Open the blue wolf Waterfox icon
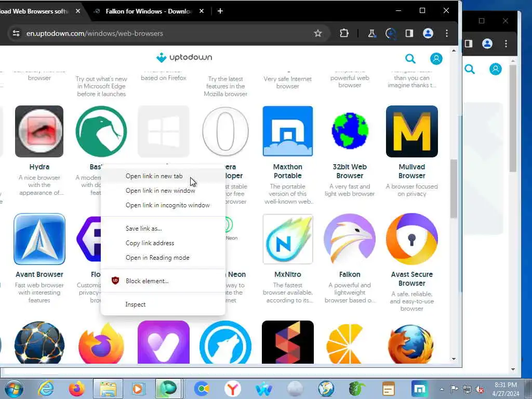Screen dimensions: 532x399 pos(225,343)
